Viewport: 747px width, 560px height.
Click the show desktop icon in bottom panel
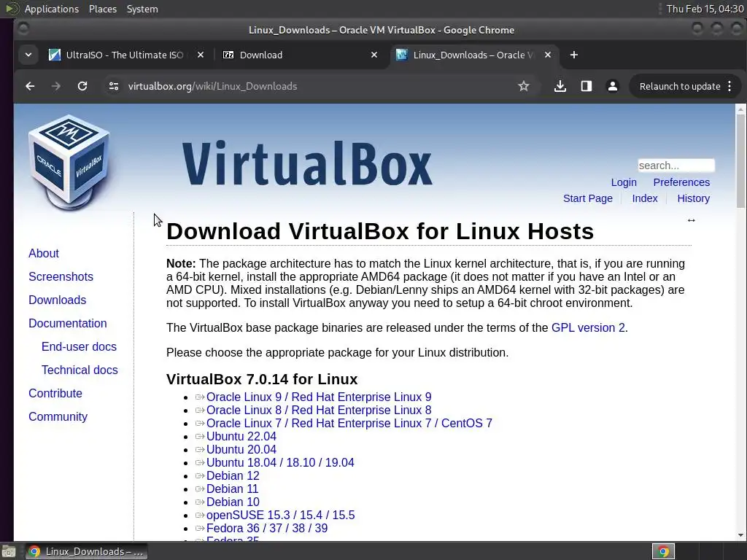click(9, 551)
